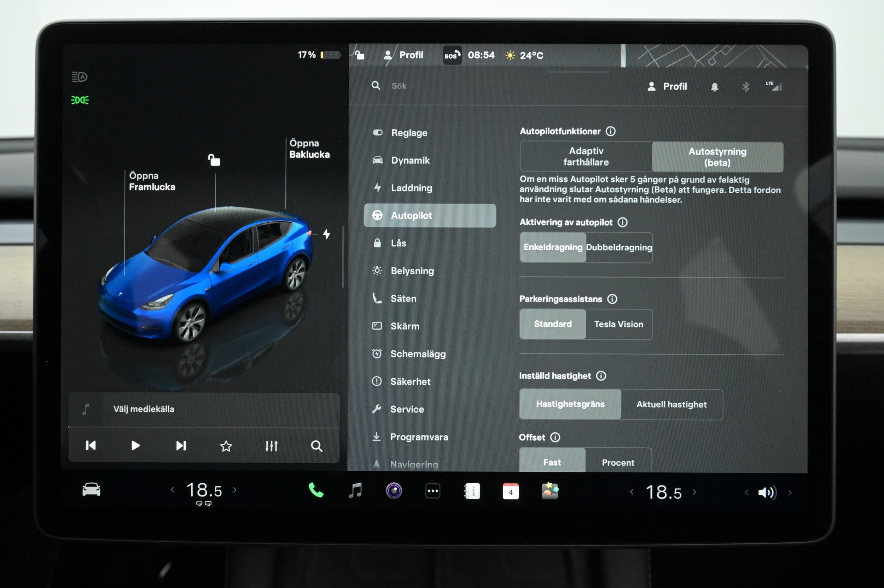Decrease passenger temperature with left arrow

632,492
